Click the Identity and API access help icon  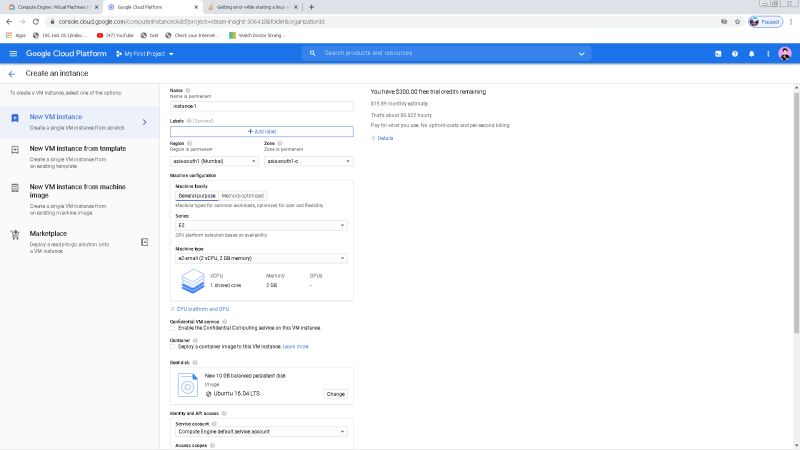224,413
